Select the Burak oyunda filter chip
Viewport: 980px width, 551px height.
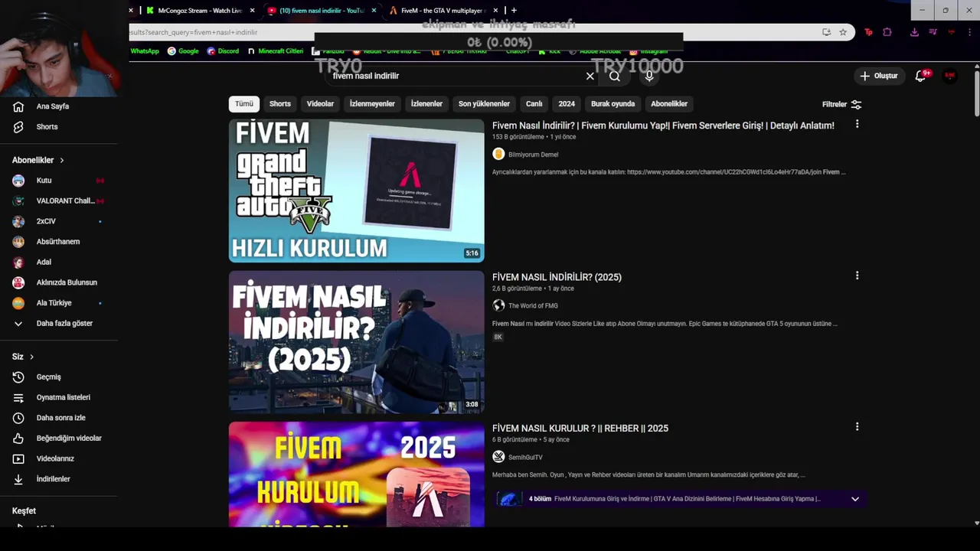click(612, 104)
